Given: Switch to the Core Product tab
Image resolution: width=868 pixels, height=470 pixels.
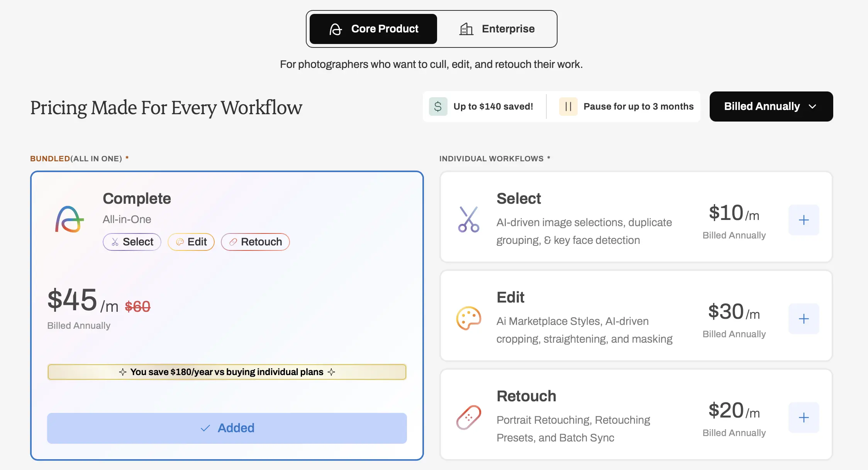Looking at the screenshot, I should (x=373, y=29).
